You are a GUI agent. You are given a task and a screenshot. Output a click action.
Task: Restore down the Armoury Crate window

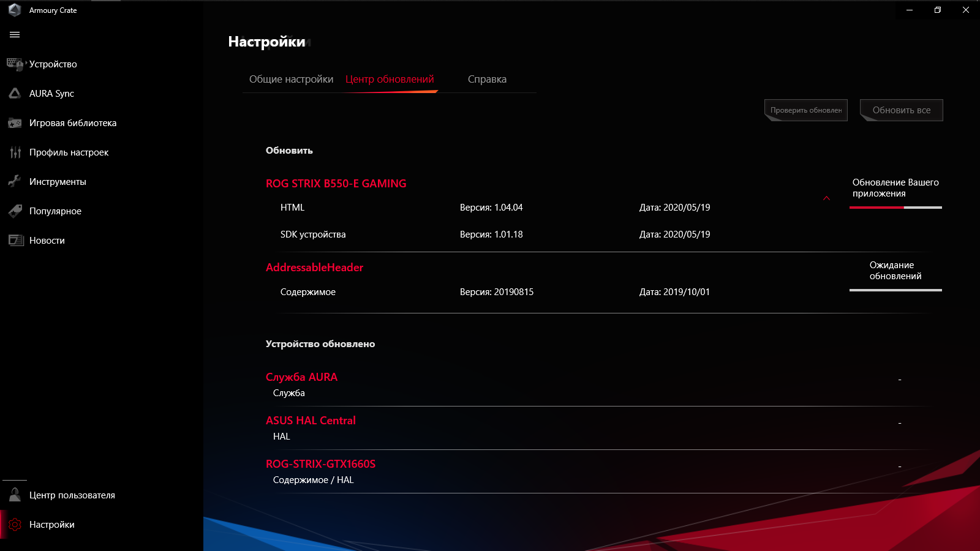point(938,10)
